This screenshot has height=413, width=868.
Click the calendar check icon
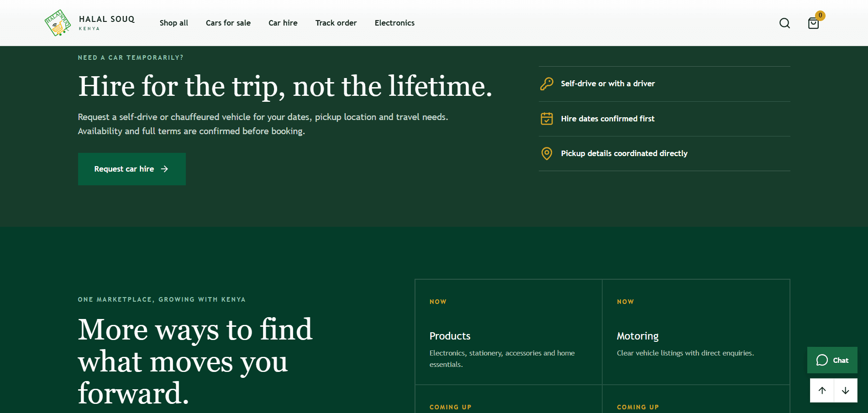(547, 119)
